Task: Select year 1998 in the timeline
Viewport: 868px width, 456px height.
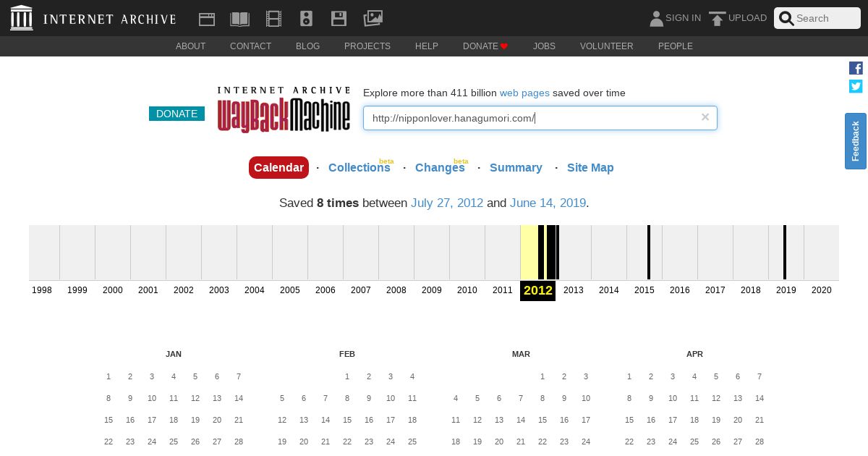Action: [42, 290]
